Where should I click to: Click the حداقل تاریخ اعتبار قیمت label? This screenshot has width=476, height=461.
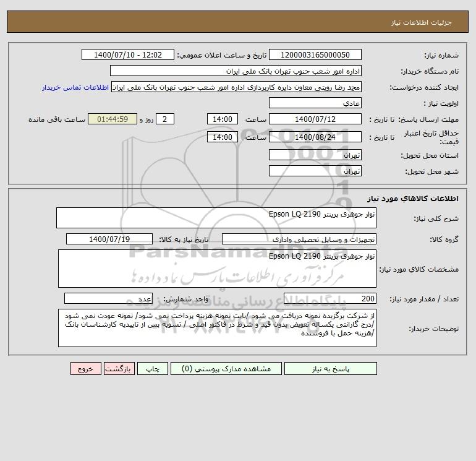(431, 137)
